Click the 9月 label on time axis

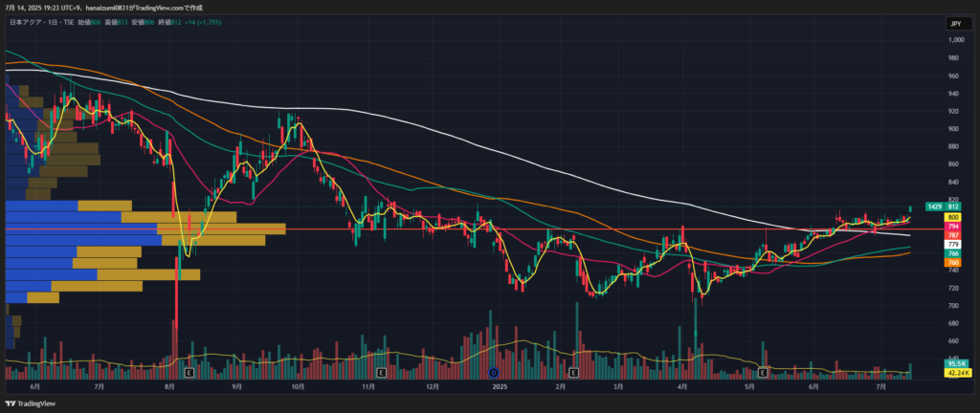237,387
